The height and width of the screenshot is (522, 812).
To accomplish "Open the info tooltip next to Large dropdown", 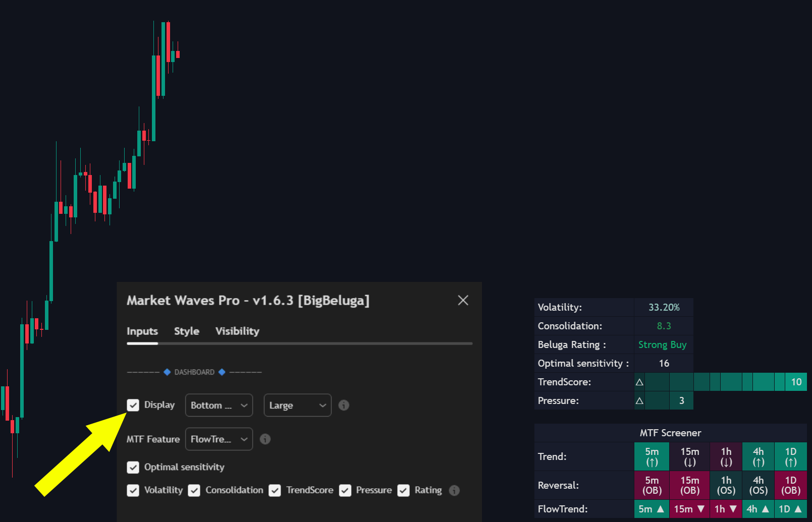I will (344, 405).
